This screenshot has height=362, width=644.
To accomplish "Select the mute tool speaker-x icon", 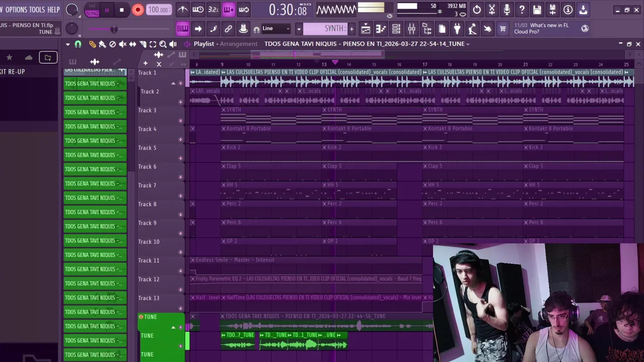I will (123, 44).
